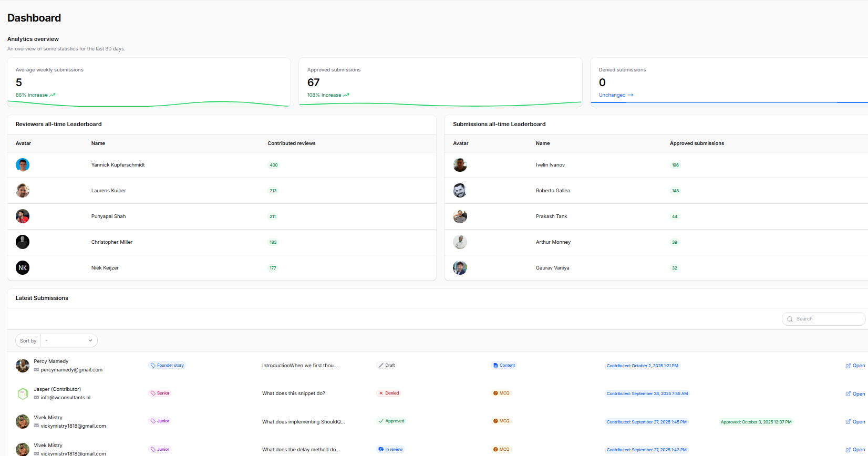868x456 pixels.
Task: Click the Content type badge
Action: tap(504, 365)
